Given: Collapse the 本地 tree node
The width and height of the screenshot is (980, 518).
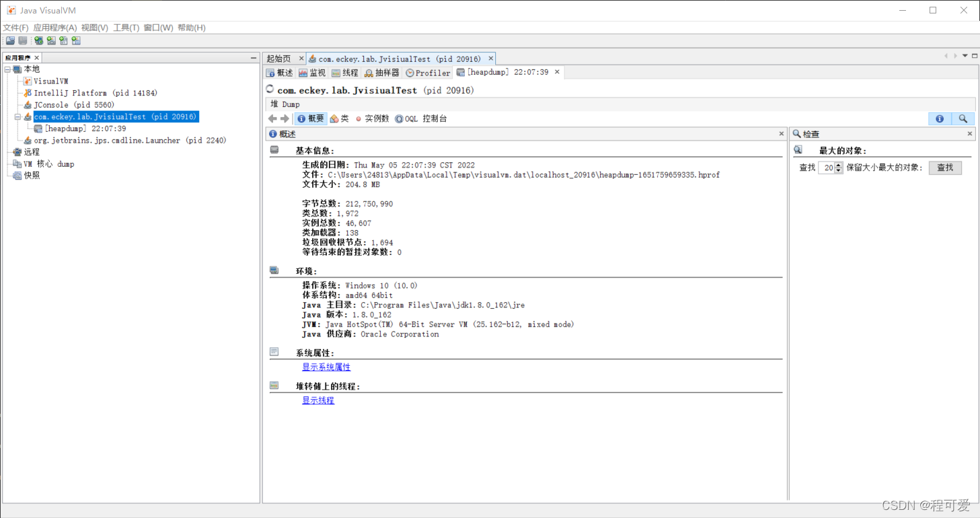Looking at the screenshot, I should point(7,69).
